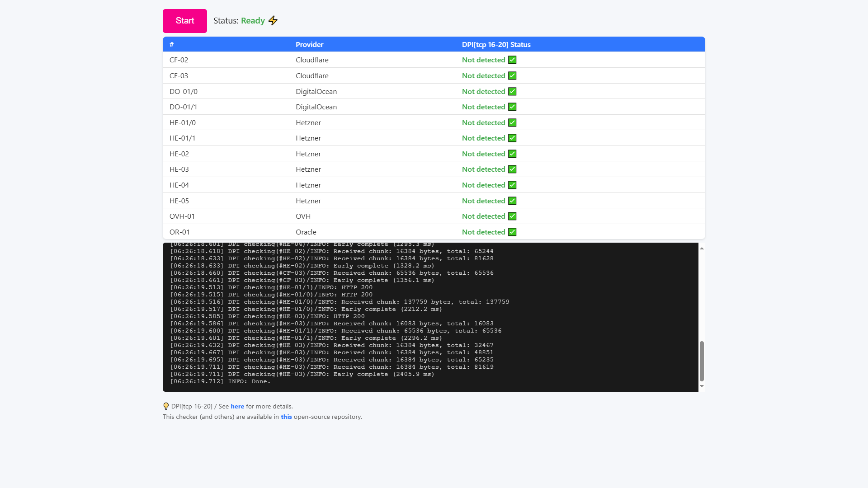Click the pink Start button
The image size is (868, 488).
[x=184, y=21]
